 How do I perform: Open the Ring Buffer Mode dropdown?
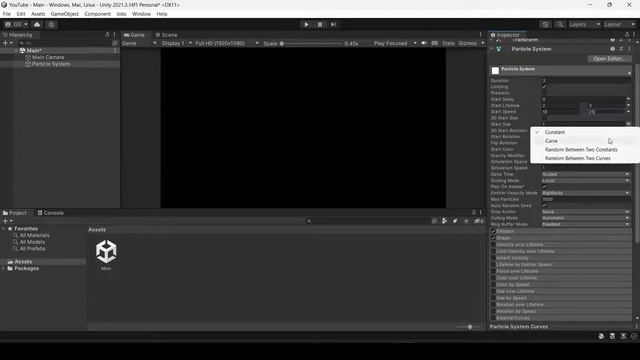coord(586,224)
